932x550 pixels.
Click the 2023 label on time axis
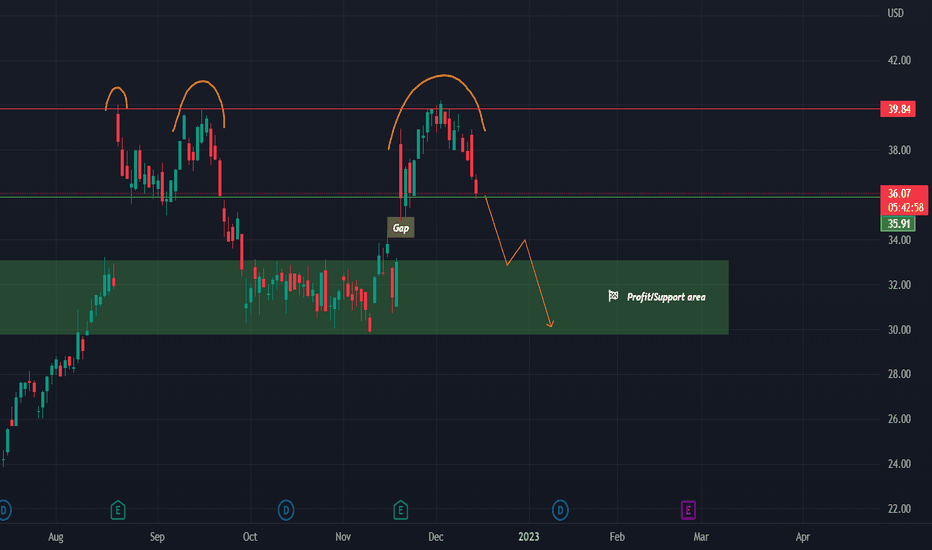tap(528, 537)
